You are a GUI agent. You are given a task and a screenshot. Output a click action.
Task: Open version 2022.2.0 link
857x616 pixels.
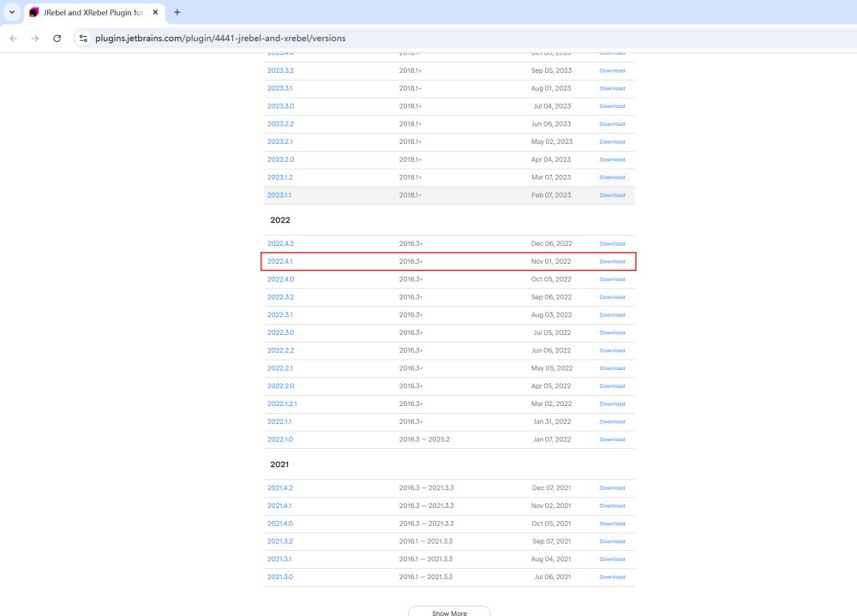[280, 386]
